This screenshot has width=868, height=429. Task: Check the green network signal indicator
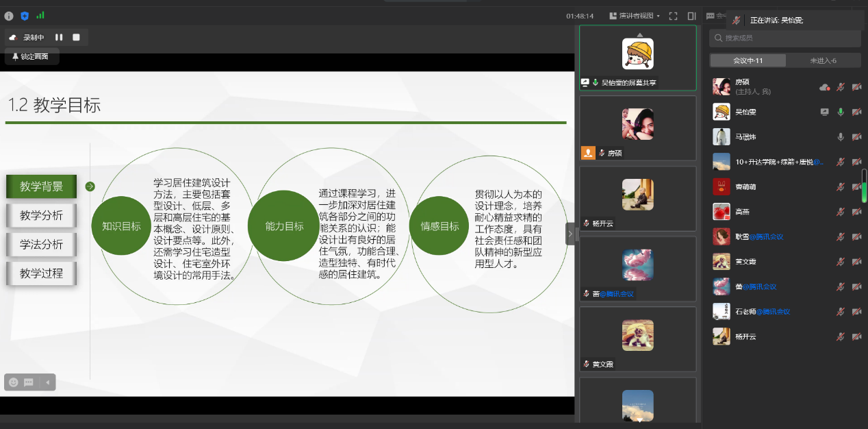point(40,15)
